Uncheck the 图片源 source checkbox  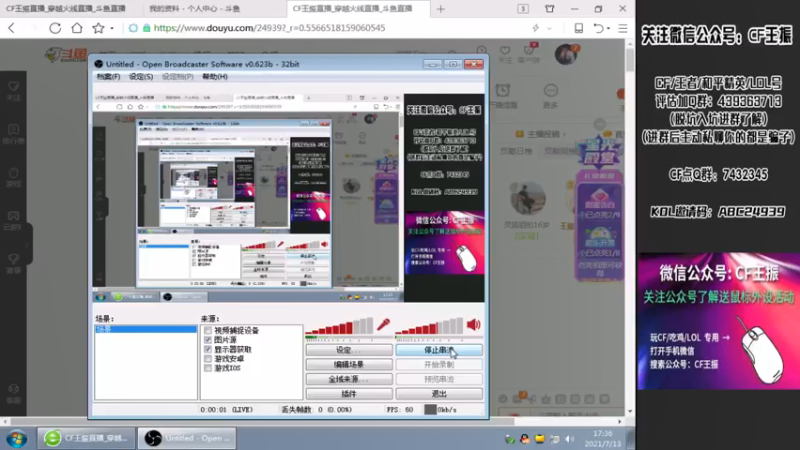coord(208,339)
